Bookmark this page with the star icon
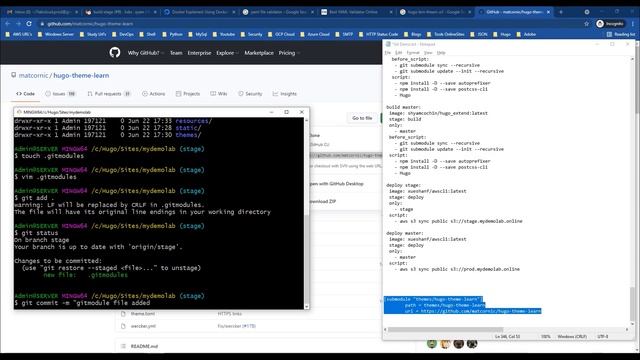Screen dimensions: 640x360 tap(587, 24)
